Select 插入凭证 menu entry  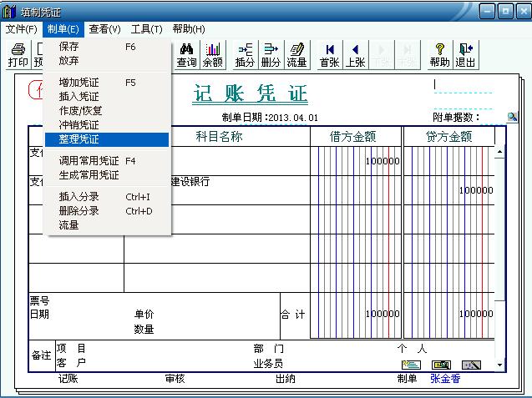(107, 97)
